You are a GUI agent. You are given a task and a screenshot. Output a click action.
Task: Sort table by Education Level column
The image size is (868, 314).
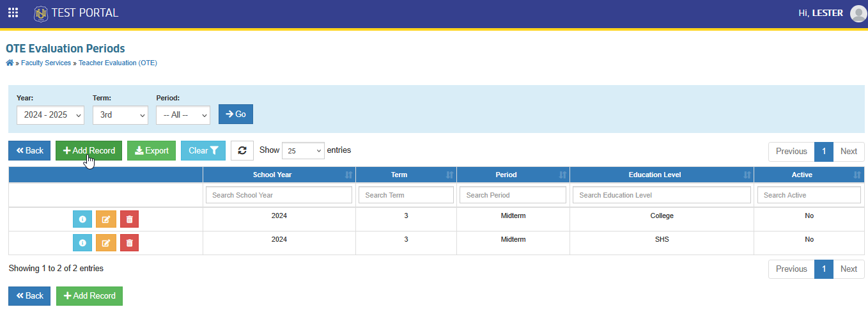coord(662,175)
